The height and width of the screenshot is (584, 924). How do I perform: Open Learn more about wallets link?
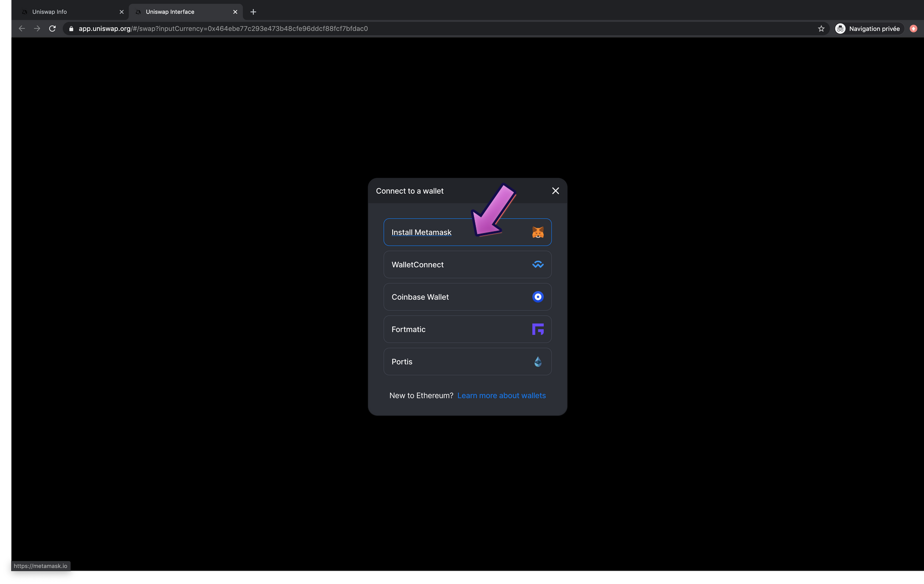[x=501, y=395]
